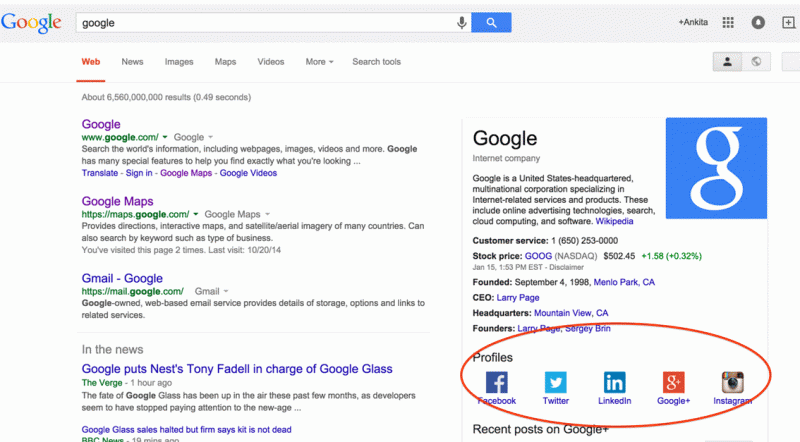This screenshot has height=442, width=800.
Task: Click the Mountain View, CA link
Action: (571, 313)
